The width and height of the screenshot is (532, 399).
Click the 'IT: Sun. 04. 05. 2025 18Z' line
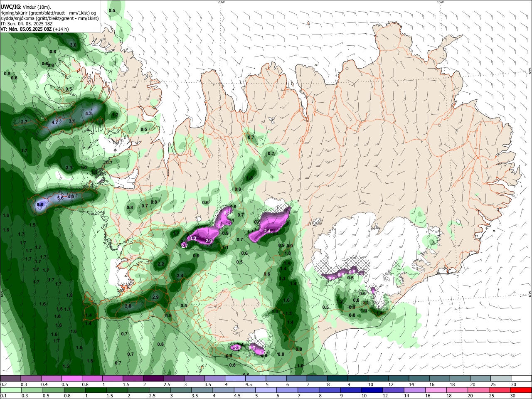click(26, 24)
